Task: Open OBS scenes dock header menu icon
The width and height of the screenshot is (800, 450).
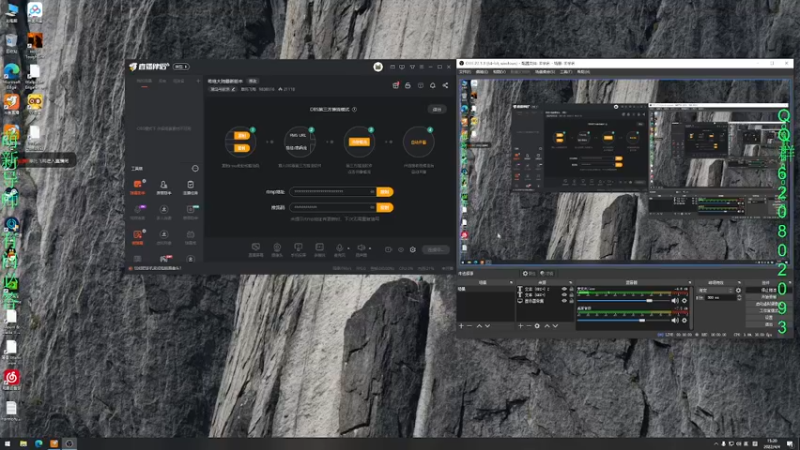Action: click(x=511, y=282)
